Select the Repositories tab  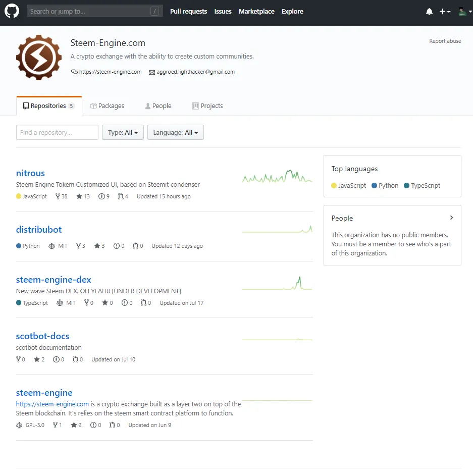(x=49, y=105)
